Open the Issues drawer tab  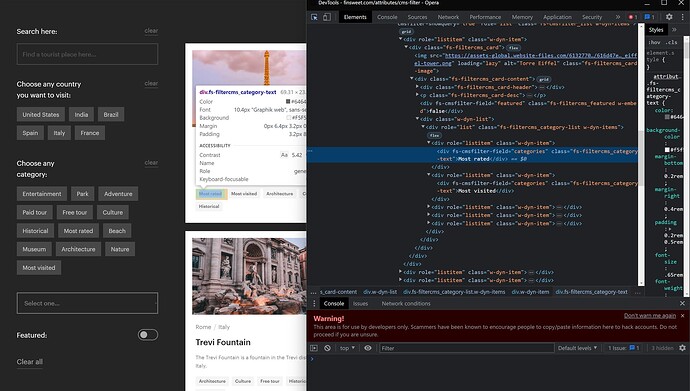point(360,303)
